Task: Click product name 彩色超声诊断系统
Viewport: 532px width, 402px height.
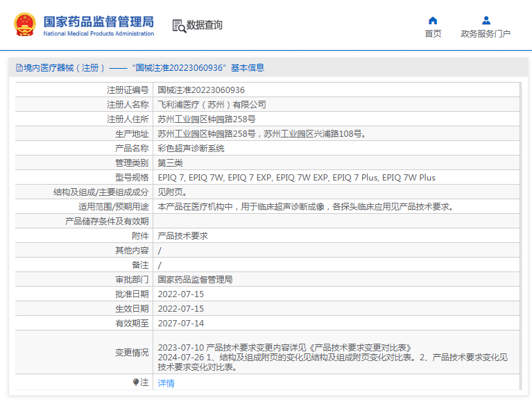Action: tap(191, 149)
